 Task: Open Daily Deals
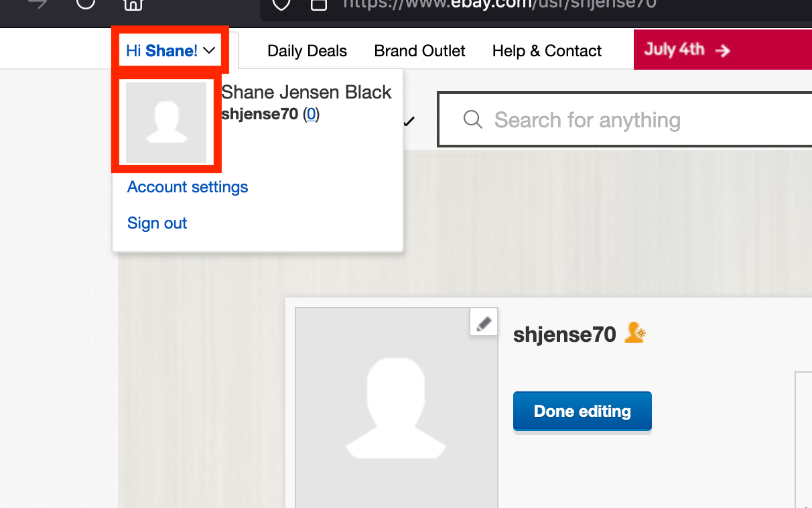click(307, 50)
